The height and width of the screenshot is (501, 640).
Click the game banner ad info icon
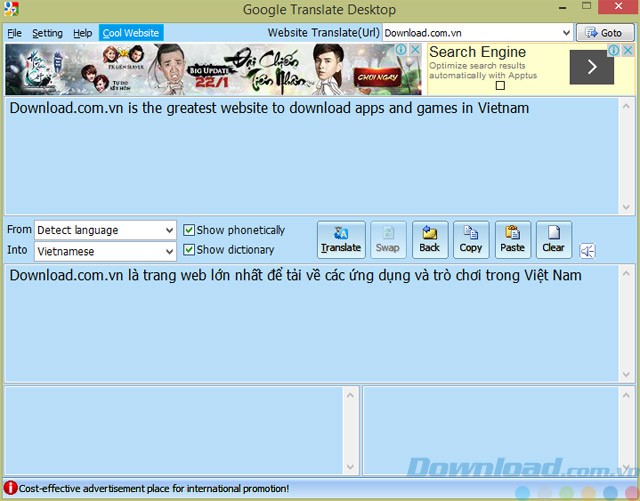[401, 49]
